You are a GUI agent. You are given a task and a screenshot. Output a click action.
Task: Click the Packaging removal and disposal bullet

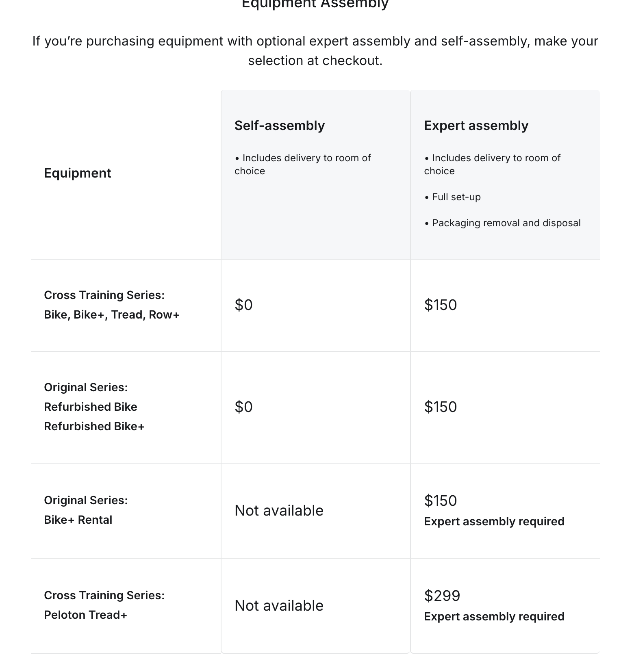coord(506,223)
